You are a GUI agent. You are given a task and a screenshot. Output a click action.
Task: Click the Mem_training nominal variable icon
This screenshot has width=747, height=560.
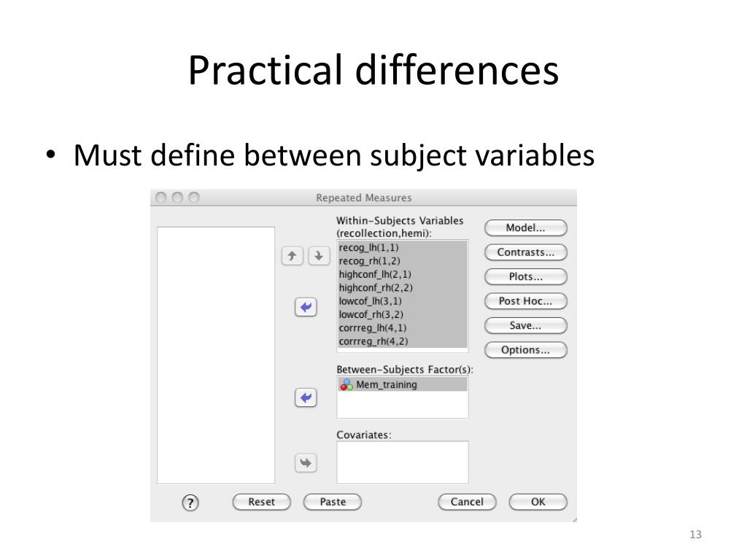[347, 385]
